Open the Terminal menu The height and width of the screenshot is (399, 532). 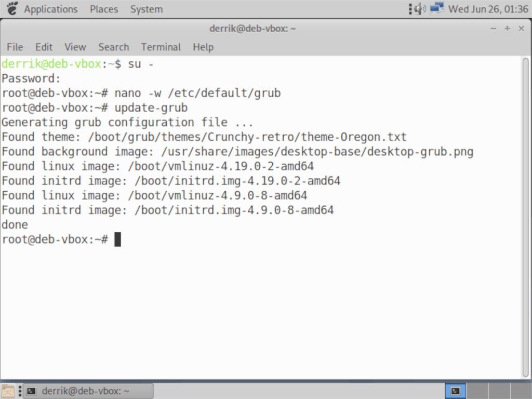pyautogui.click(x=161, y=47)
